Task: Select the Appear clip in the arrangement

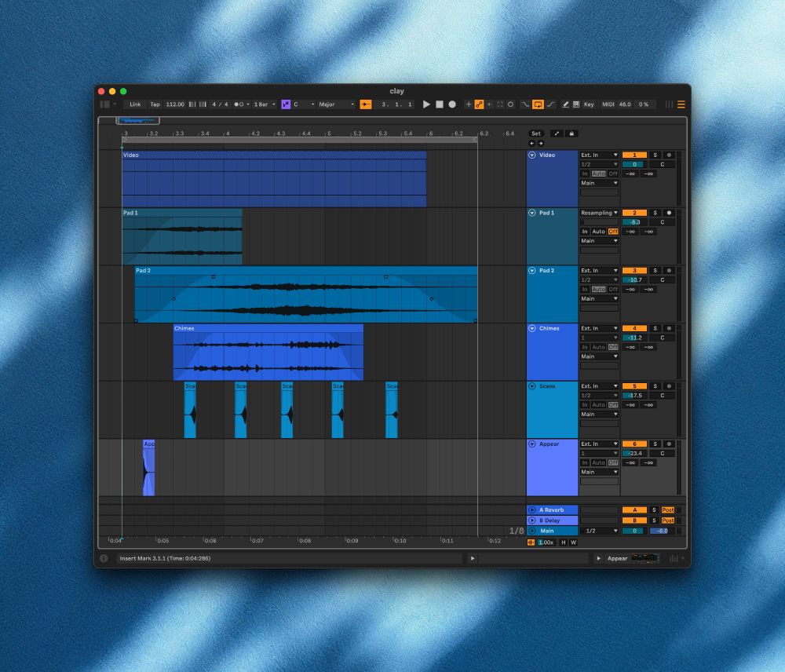Action: (x=148, y=468)
